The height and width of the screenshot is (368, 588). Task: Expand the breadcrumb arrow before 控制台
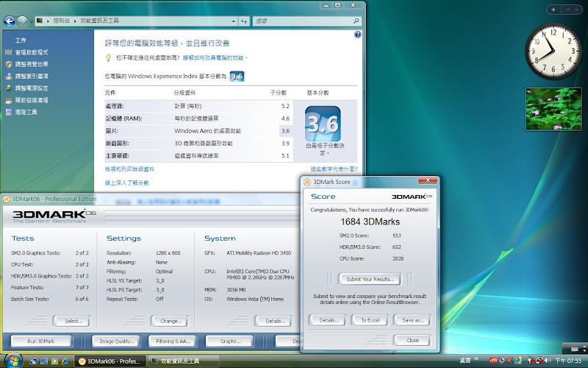pyautogui.click(x=48, y=21)
